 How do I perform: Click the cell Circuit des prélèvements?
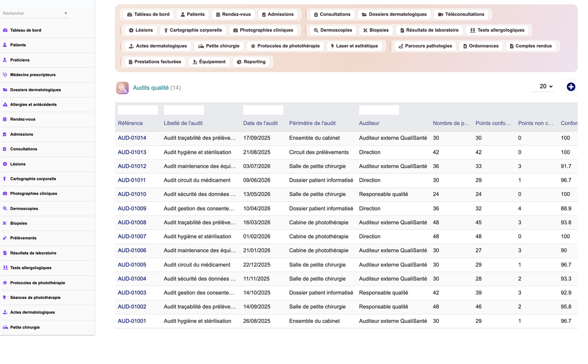(x=319, y=152)
